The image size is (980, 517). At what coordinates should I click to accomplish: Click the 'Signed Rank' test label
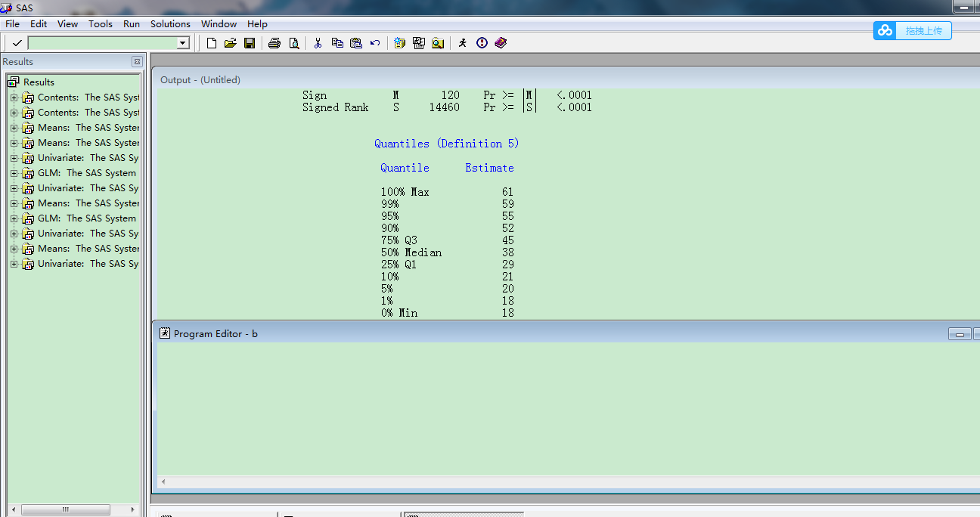335,107
